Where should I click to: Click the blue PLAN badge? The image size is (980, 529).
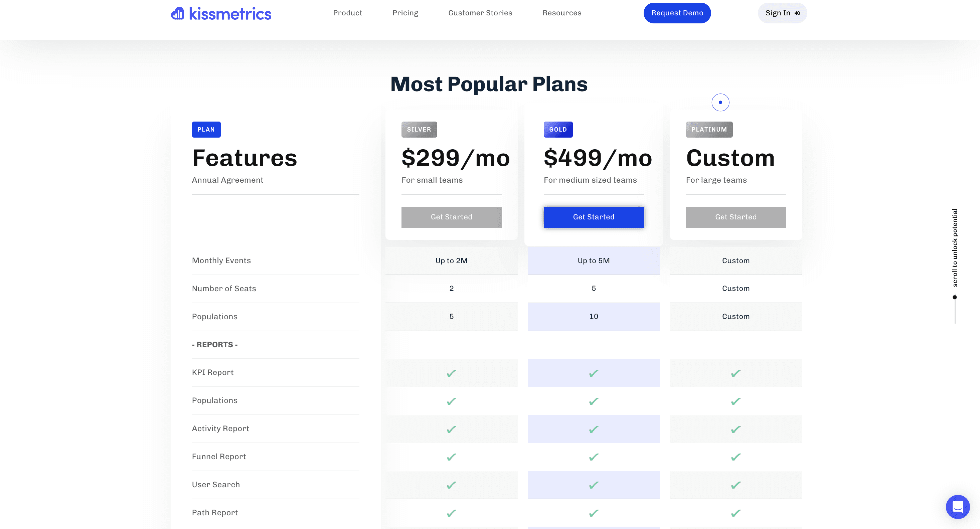pos(206,129)
